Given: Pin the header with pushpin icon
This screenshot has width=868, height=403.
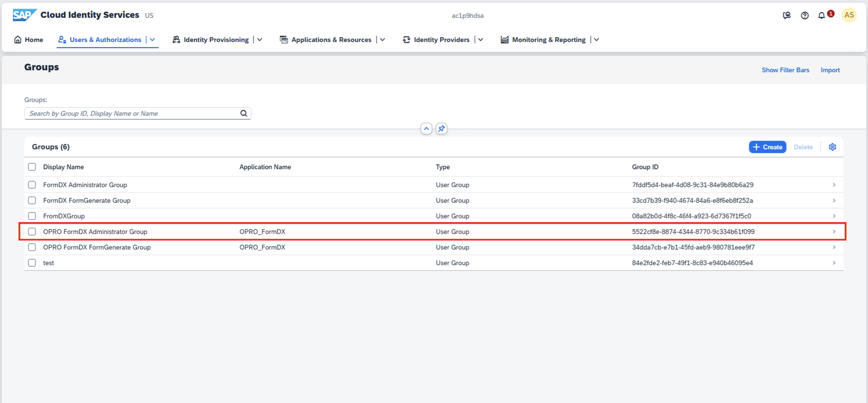Looking at the screenshot, I should pyautogui.click(x=441, y=129).
